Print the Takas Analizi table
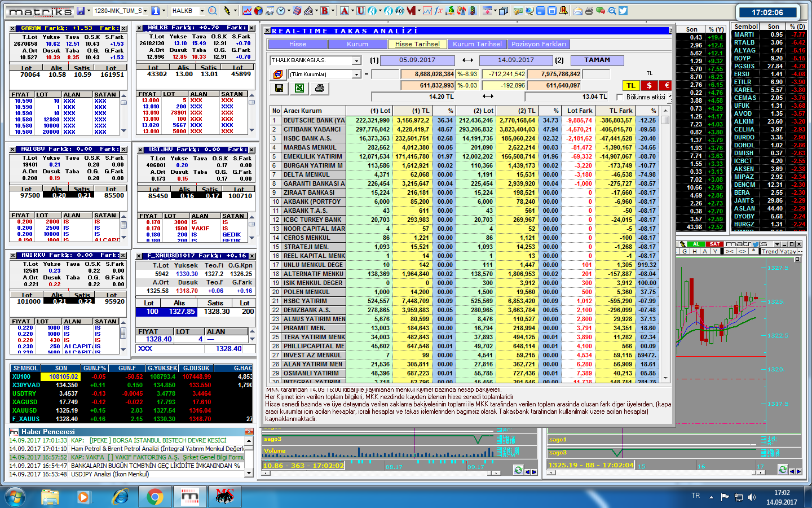The height and width of the screenshot is (508, 812). (320, 87)
